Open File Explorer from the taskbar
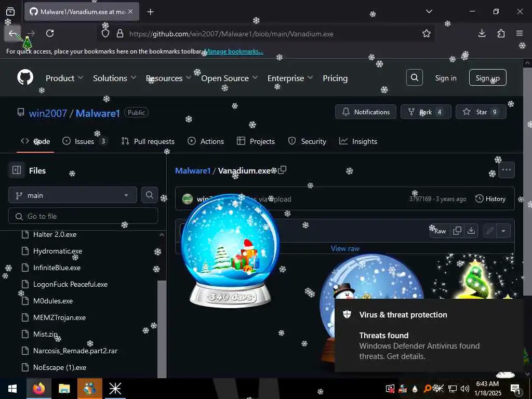Screen dimensions: 532x399 [64, 389]
